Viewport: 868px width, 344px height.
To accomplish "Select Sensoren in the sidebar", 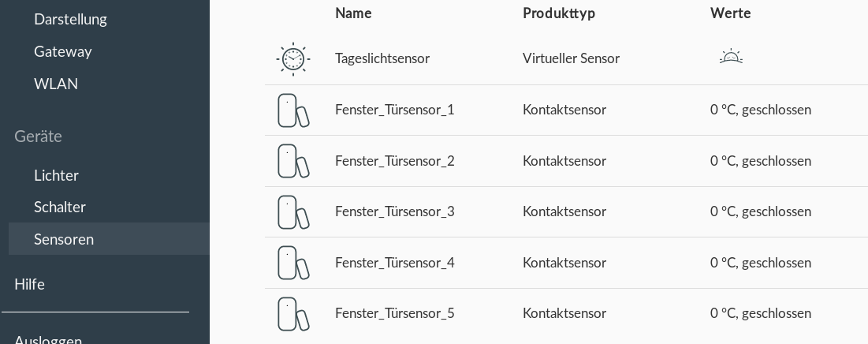I will [x=109, y=239].
